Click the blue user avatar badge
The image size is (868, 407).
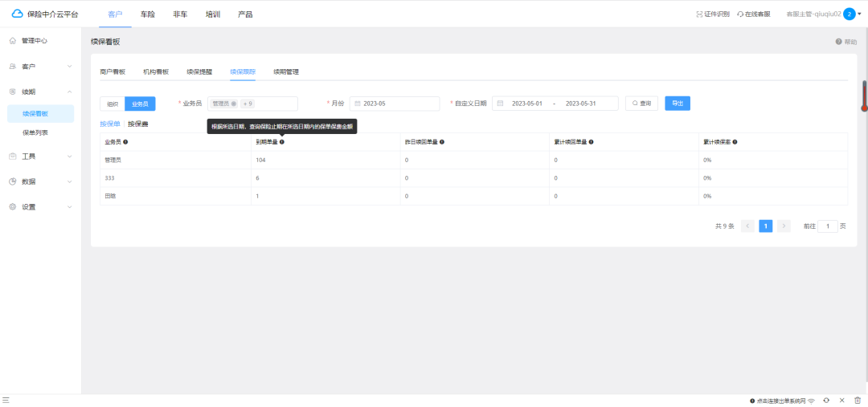click(850, 14)
